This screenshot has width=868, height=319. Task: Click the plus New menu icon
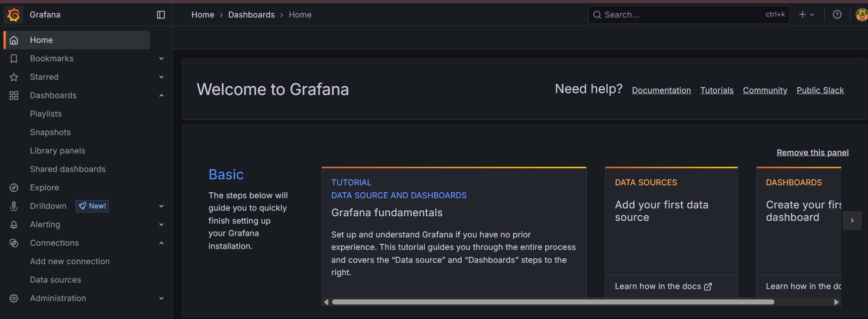[x=803, y=15]
